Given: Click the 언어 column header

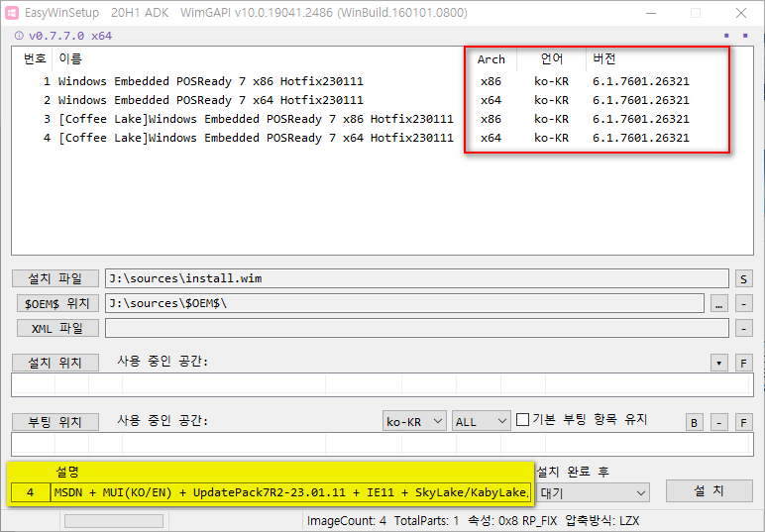Looking at the screenshot, I should coord(552,59).
